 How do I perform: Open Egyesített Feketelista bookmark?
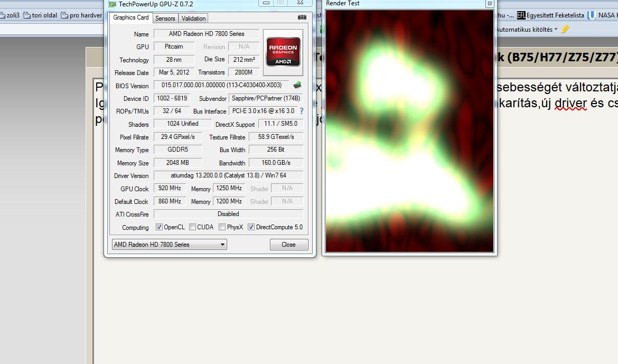(x=550, y=15)
